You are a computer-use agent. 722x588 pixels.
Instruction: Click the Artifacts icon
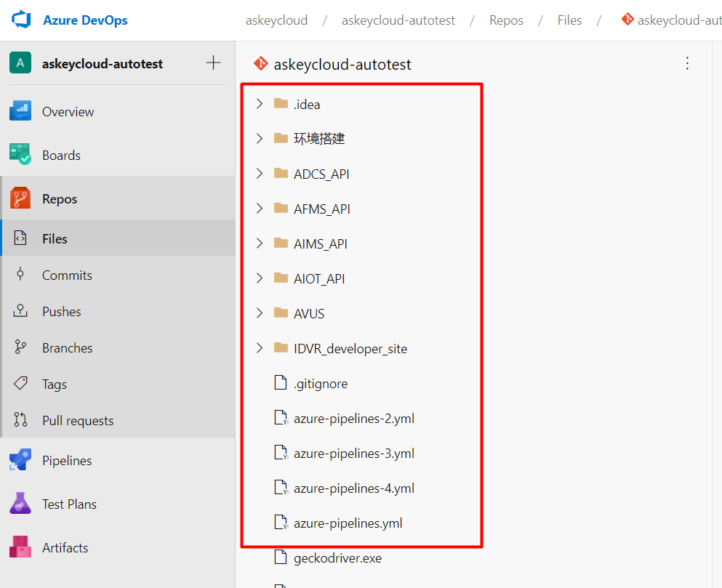click(x=20, y=547)
